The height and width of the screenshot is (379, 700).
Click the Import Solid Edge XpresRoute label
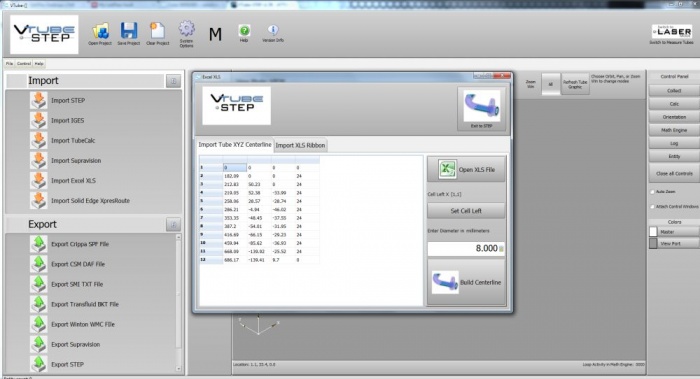(90, 201)
